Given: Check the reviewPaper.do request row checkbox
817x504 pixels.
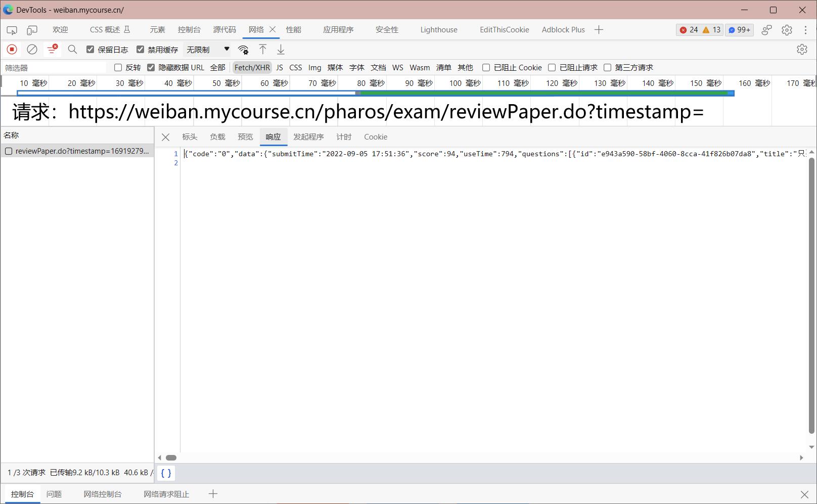Looking at the screenshot, I should (9, 151).
